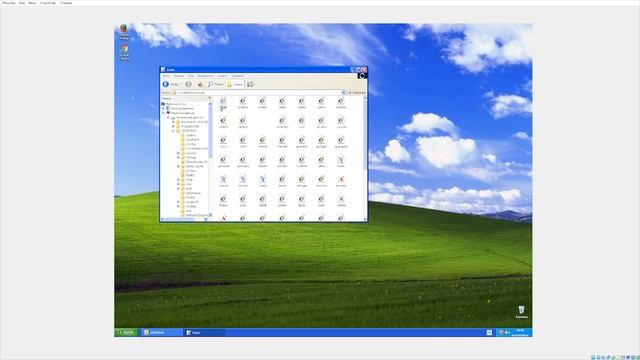This screenshot has height=360, width=640.
Task: Expand the Help folder tree node
Action: [178, 180]
